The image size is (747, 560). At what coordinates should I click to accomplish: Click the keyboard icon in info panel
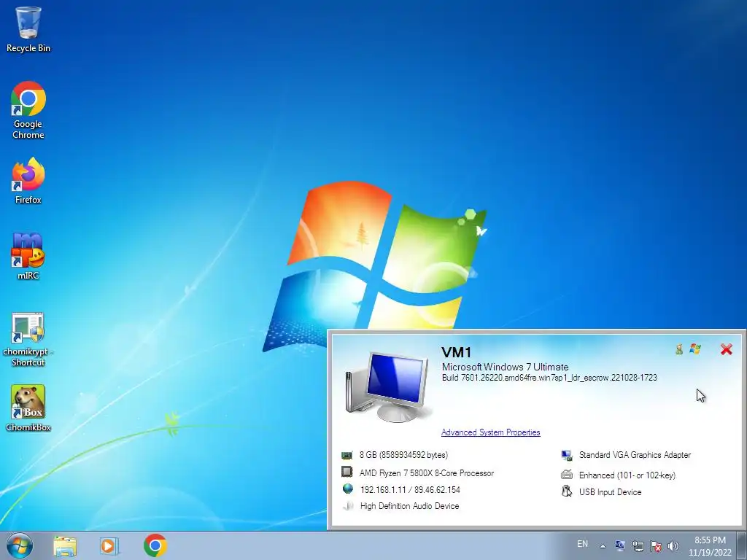point(566,474)
